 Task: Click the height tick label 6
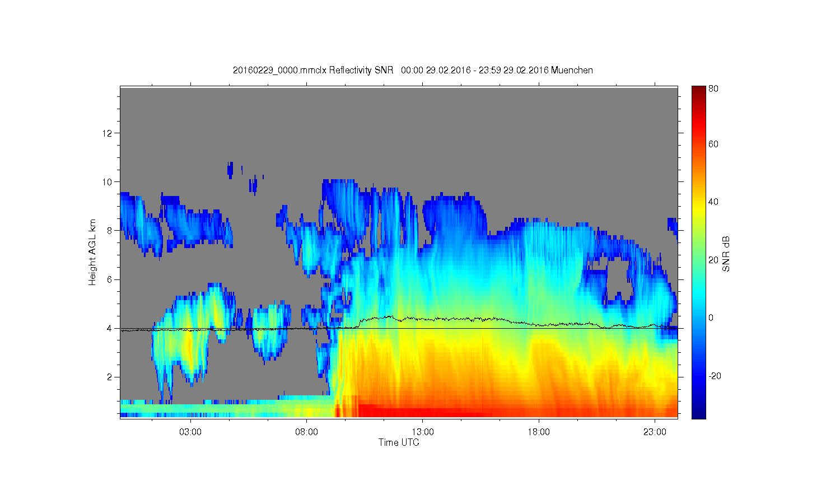click(x=110, y=279)
